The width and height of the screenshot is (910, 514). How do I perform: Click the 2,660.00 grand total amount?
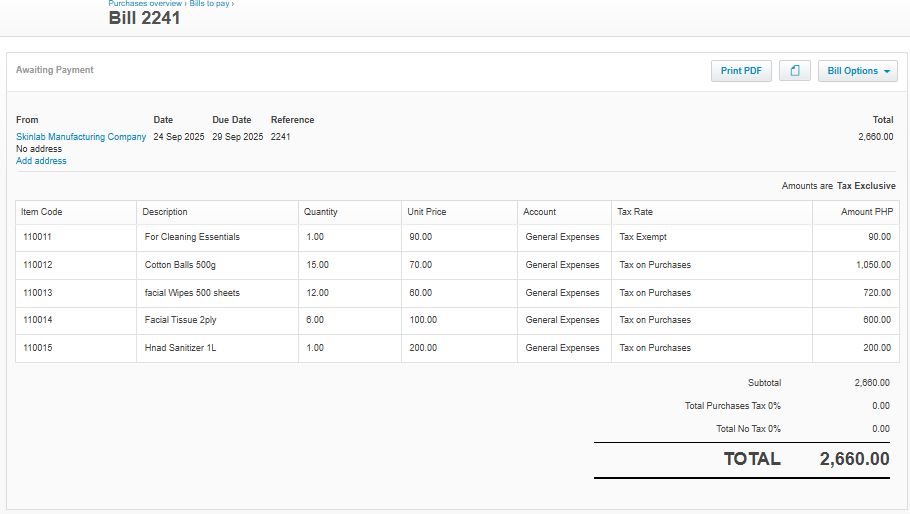point(854,459)
